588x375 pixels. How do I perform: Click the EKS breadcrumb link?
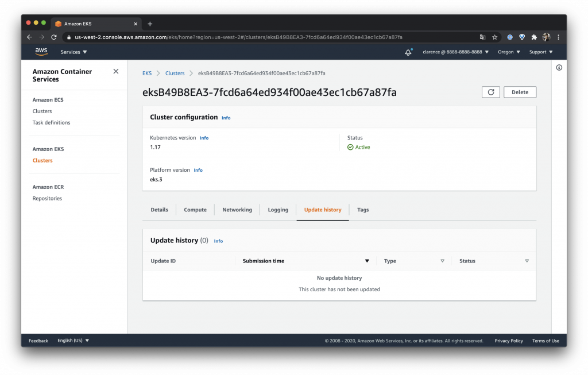pos(147,73)
